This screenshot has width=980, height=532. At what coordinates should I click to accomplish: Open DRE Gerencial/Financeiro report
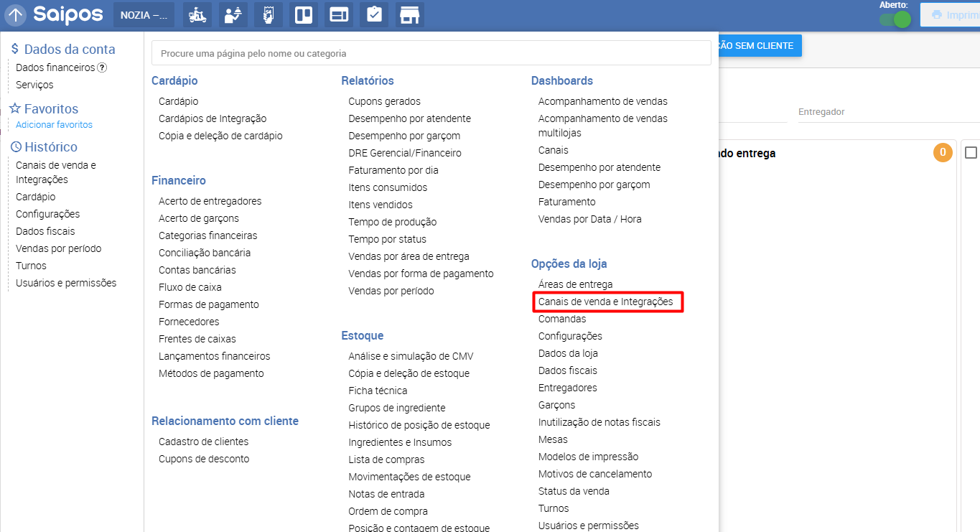(x=405, y=153)
